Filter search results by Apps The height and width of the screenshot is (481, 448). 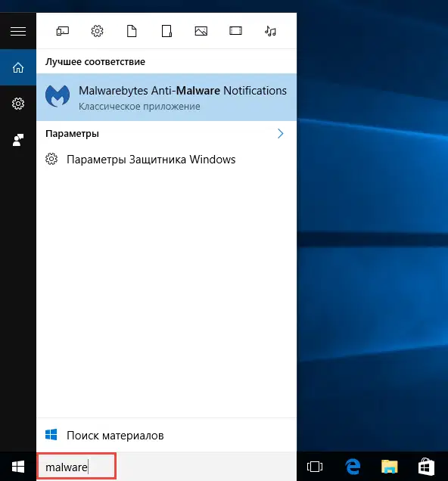pos(63,31)
